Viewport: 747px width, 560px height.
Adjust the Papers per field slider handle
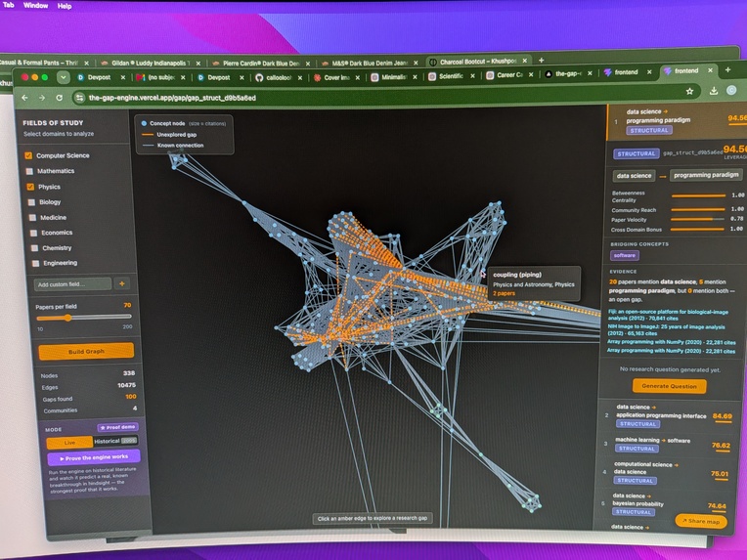tap(68, 318)
